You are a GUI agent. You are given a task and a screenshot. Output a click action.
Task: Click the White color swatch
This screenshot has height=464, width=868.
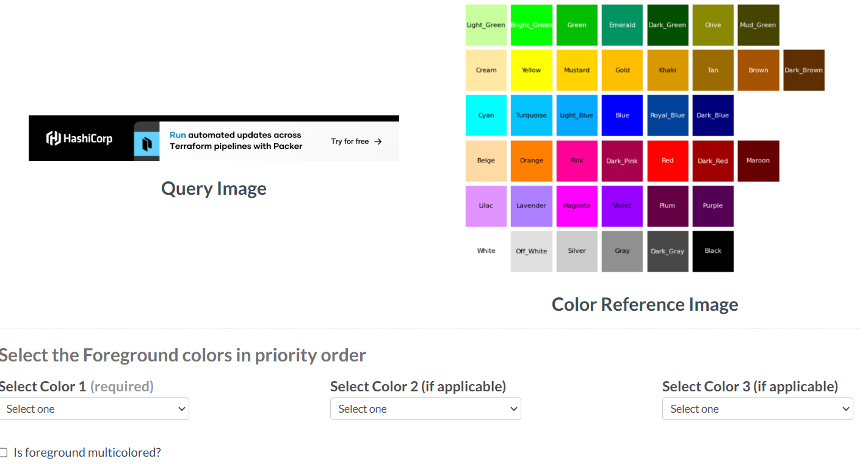click(x=486, y=251)
